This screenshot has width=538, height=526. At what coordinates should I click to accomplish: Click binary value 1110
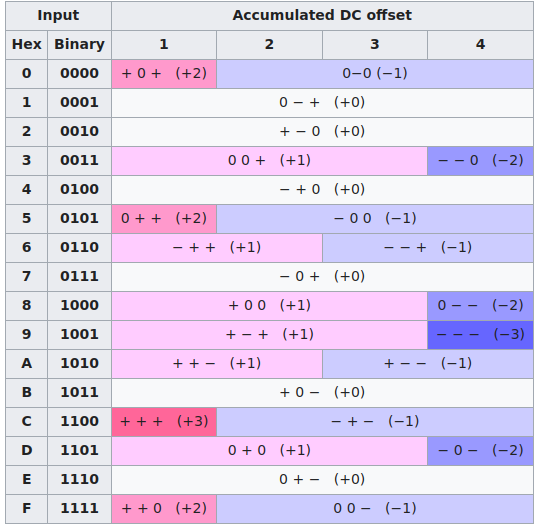(x=79, y=480)
